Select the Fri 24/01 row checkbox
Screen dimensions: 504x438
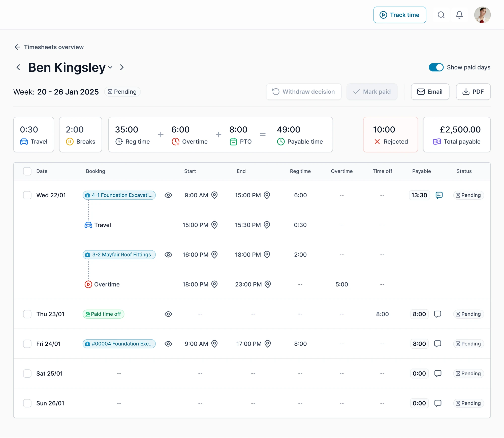pos(27,344)
